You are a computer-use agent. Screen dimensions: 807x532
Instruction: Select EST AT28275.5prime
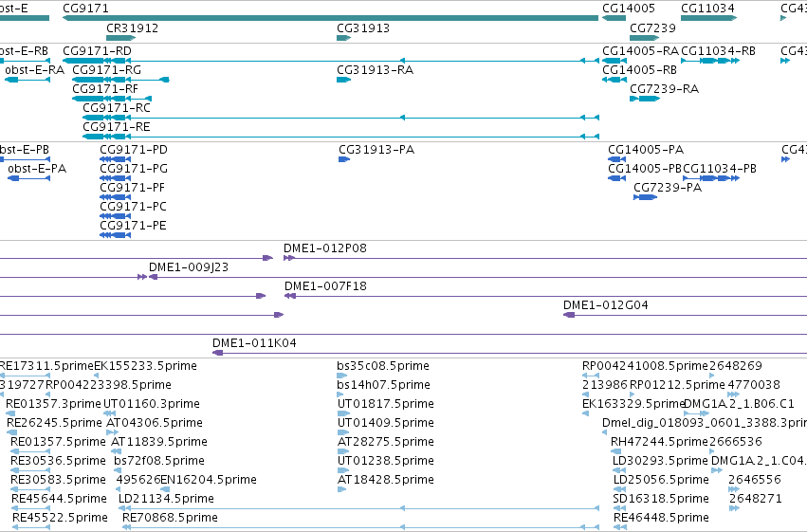386,442
